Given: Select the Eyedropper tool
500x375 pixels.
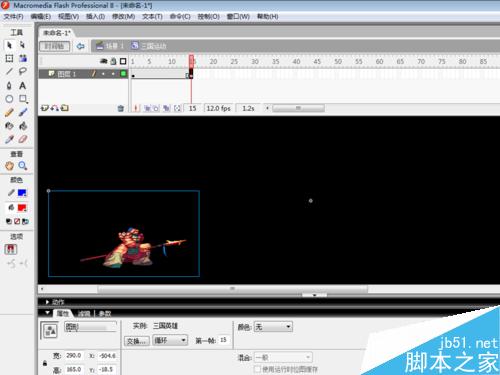Looking at the screenshot, I should pos(9,139).
